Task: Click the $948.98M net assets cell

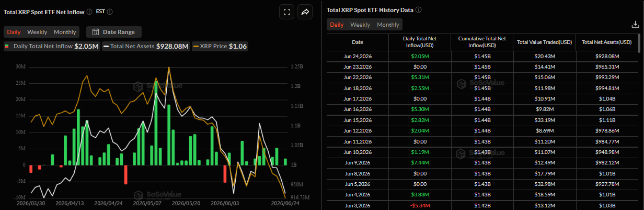Action: pos(606,152)
